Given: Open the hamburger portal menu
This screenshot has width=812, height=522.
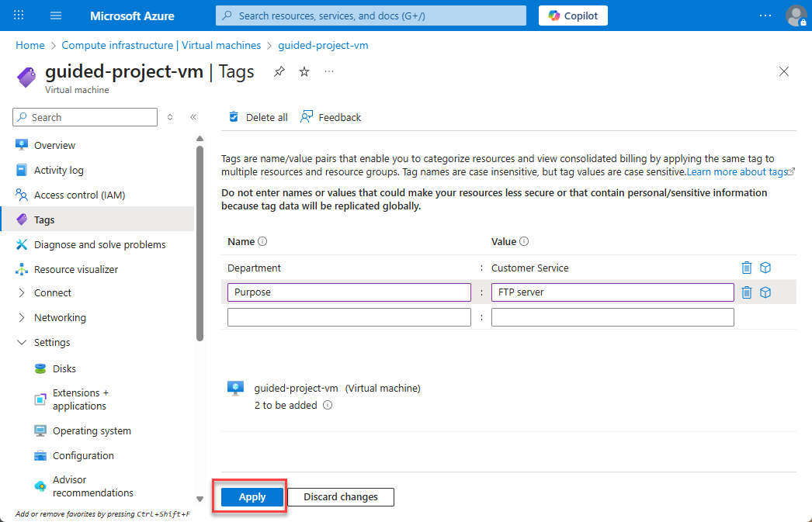Looking at the screenshot, I should click(x=56, y=16).
